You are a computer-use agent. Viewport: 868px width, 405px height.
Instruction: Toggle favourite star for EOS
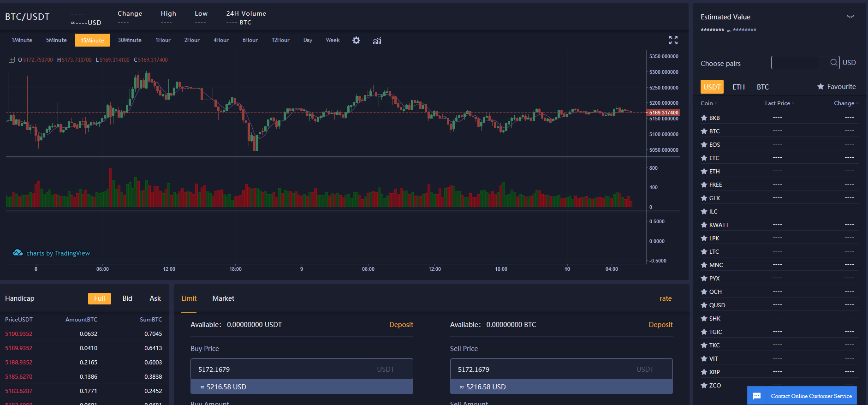tap(704, 144)
